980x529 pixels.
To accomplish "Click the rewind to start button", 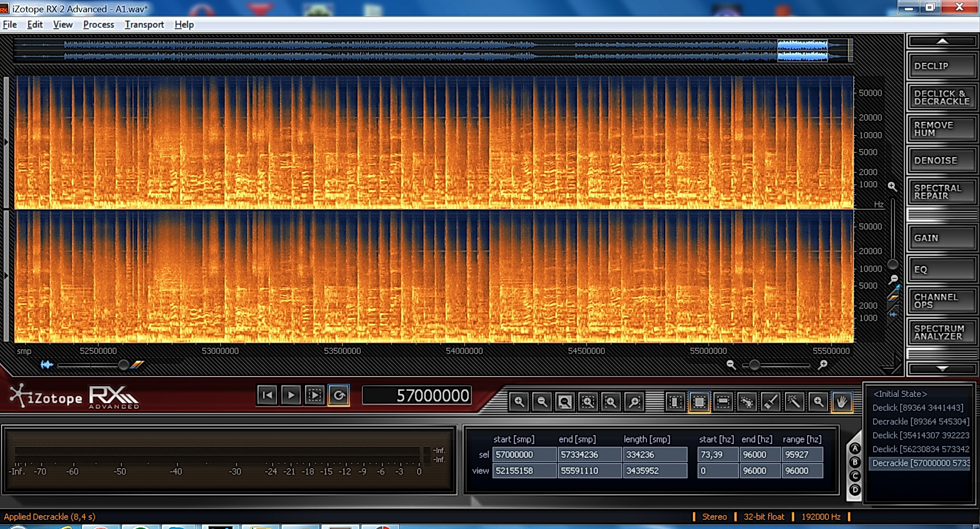I will 267,395.
